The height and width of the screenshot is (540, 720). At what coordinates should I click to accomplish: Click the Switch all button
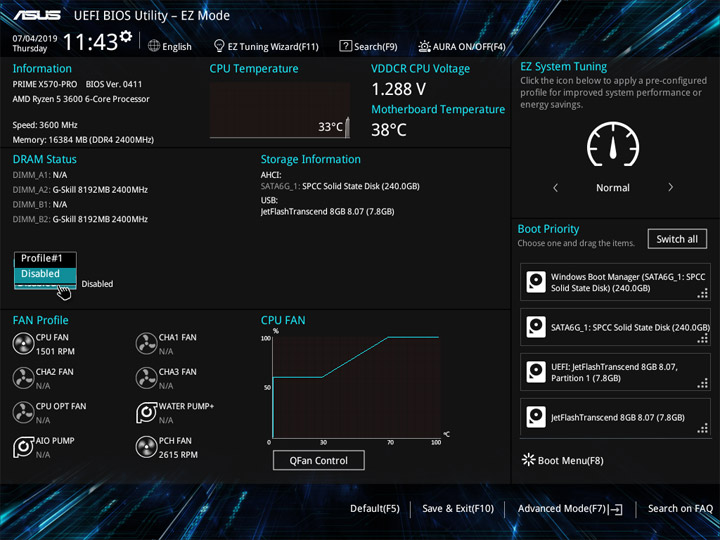coord(677,239)
